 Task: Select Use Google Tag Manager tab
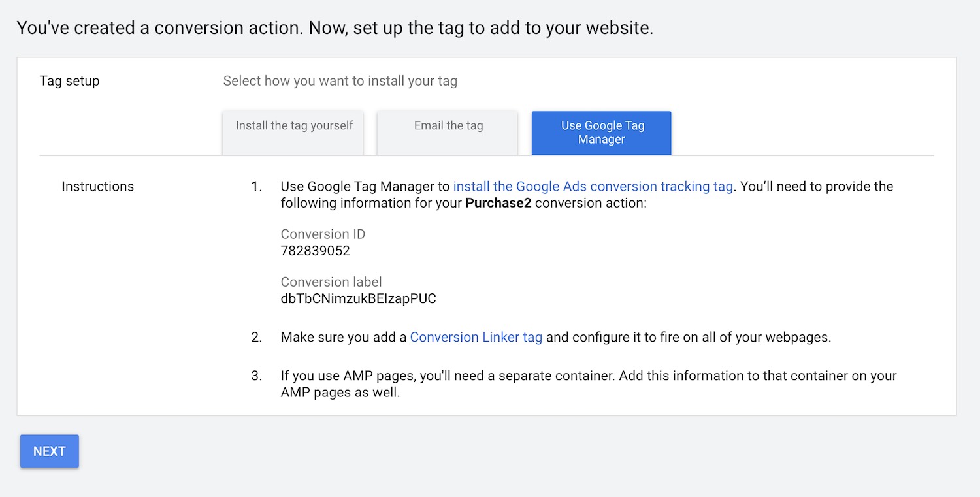pyautogui.click(x=602, y=133)
